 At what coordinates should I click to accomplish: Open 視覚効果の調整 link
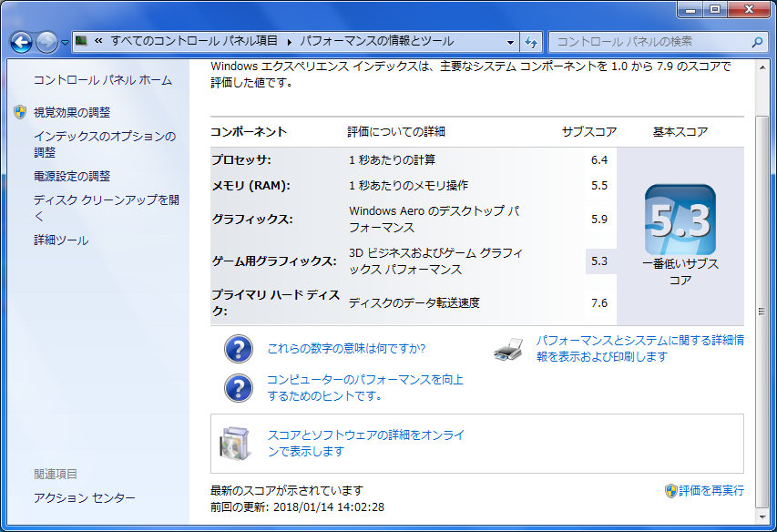coord(72,112)
